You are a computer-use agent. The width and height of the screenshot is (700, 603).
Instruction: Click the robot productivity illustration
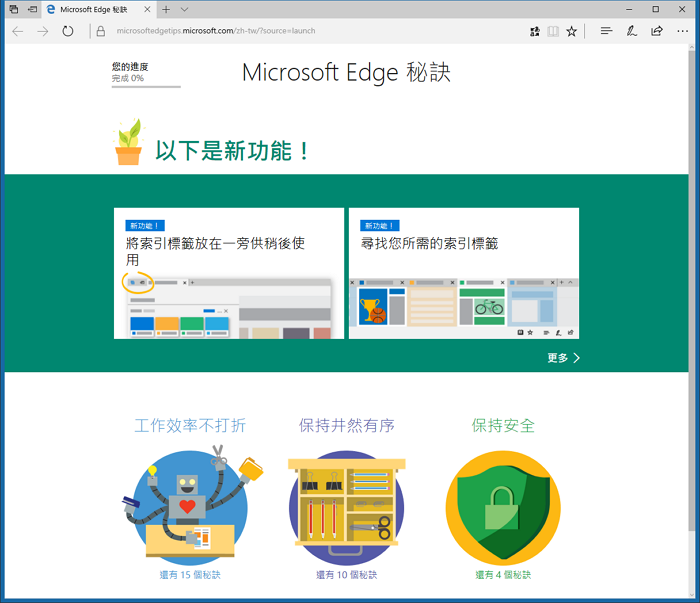tap(191, 503)
